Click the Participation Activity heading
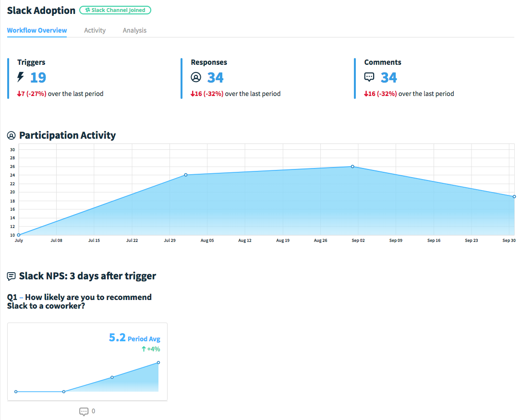521x420 pixels. point(67,135)
